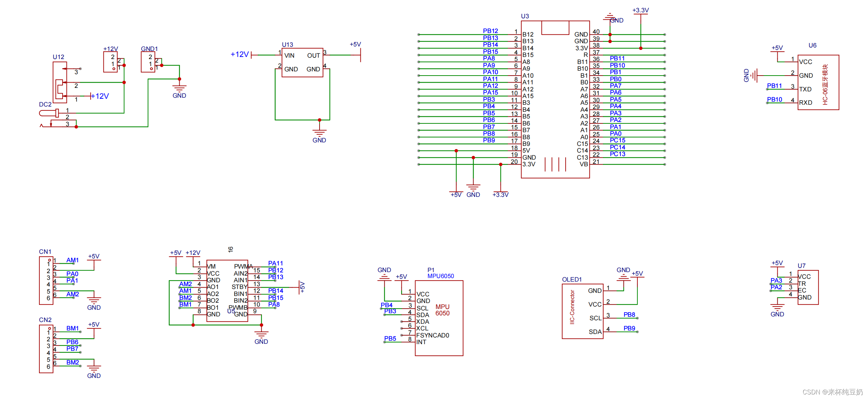
Task: Select the U7 ultrasonic sensor block
Action: (808, 287)
